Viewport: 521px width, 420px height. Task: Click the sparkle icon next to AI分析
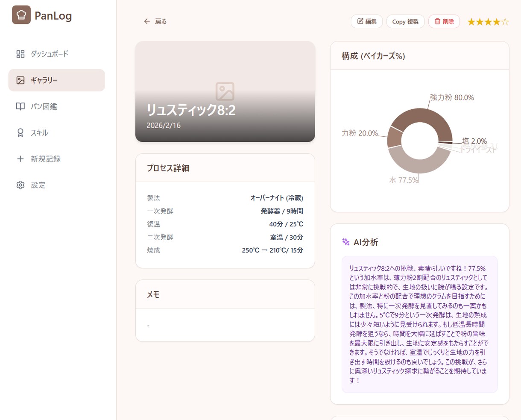346,242
